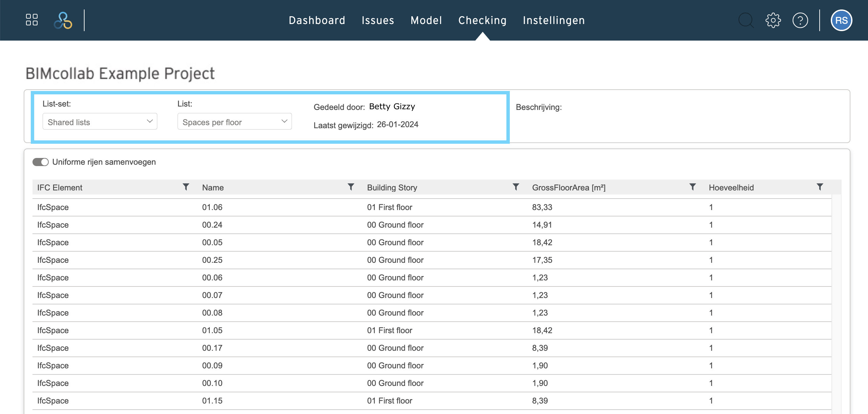Go to the Instellingen tab

pos(554,20)
